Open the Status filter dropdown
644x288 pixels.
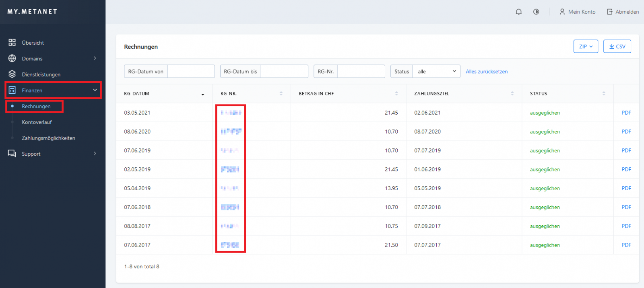click(x=437, y=72)
